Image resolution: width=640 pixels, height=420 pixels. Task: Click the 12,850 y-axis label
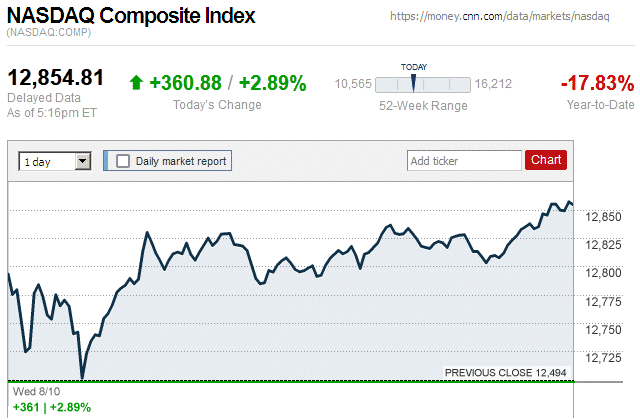(603, 216)
